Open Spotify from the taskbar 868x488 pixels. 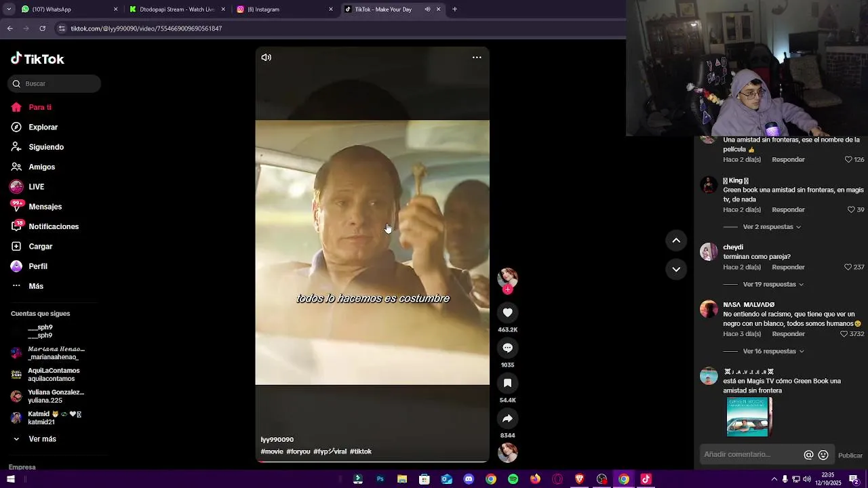point(513,479)
